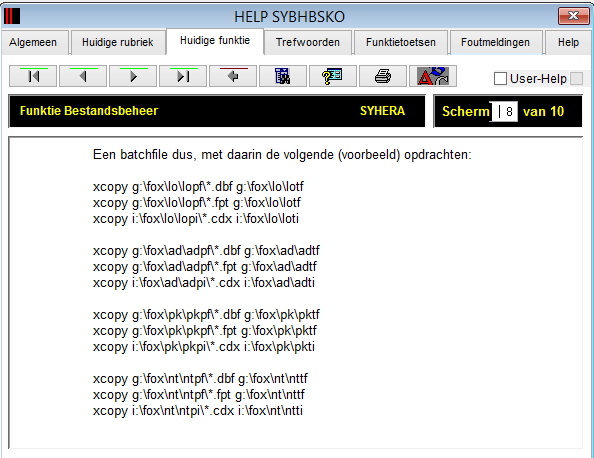Open the search binoculars tool
This screenshot has height=458, width=594.
283,76
